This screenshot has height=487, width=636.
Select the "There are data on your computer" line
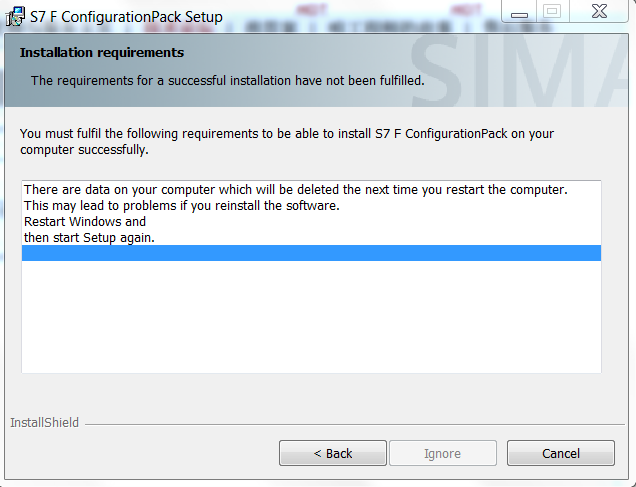(x=295, y=190)
